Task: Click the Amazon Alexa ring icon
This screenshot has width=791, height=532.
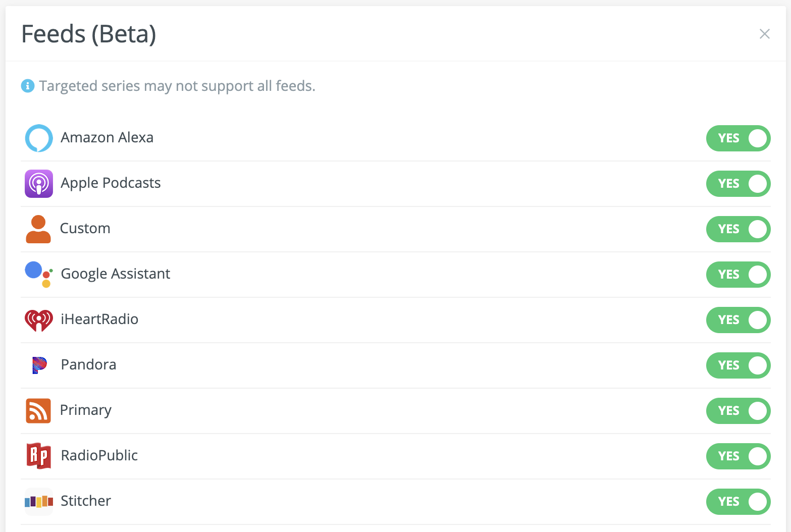Action: pos(39,138)
